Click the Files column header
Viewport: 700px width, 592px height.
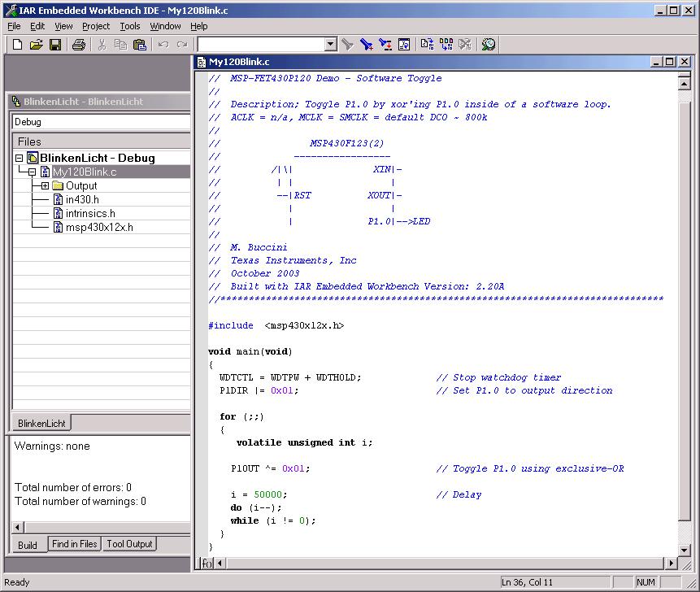tap(102, 141)
